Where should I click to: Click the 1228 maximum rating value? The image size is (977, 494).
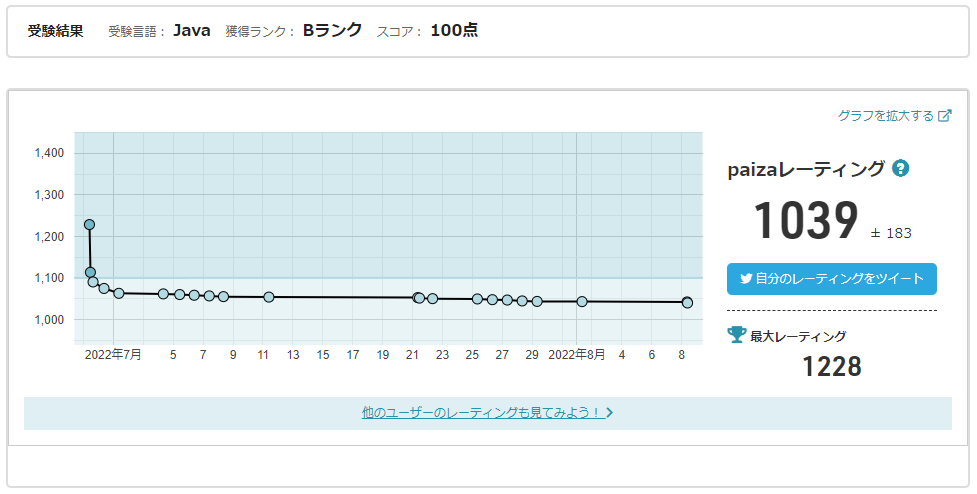[x=831, y=367]
